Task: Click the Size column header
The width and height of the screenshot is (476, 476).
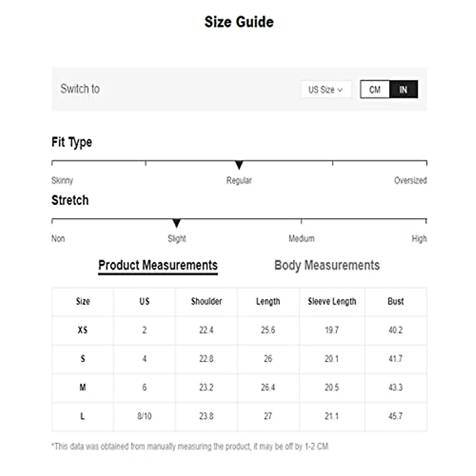Action: click(x=83, y=301)
